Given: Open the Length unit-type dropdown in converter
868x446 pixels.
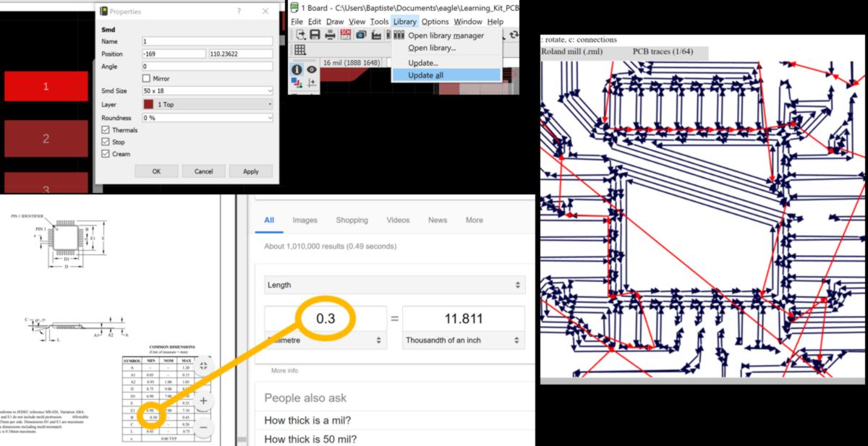Looking at the screenshot, I should (x=394, y=285).
